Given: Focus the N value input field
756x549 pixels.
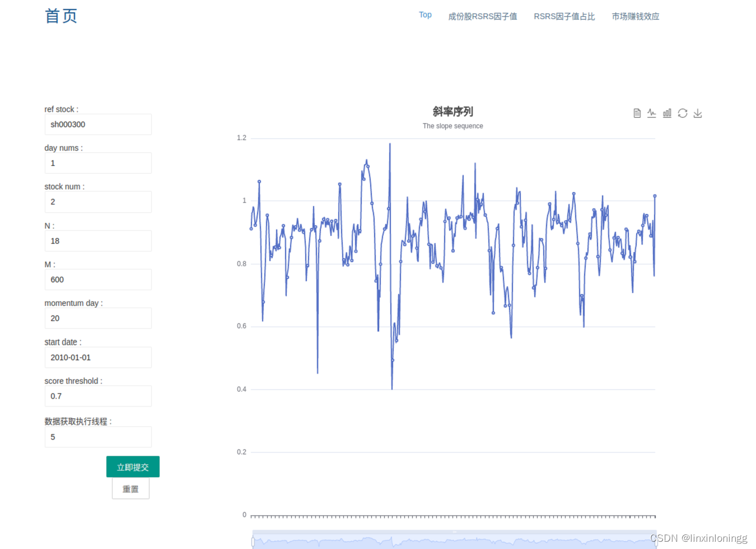Looking at the screenshot, I should 98,241.
